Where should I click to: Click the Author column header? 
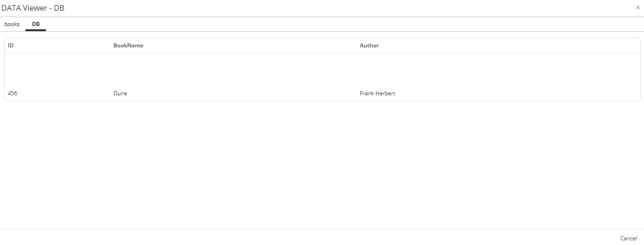pos(369,46)
